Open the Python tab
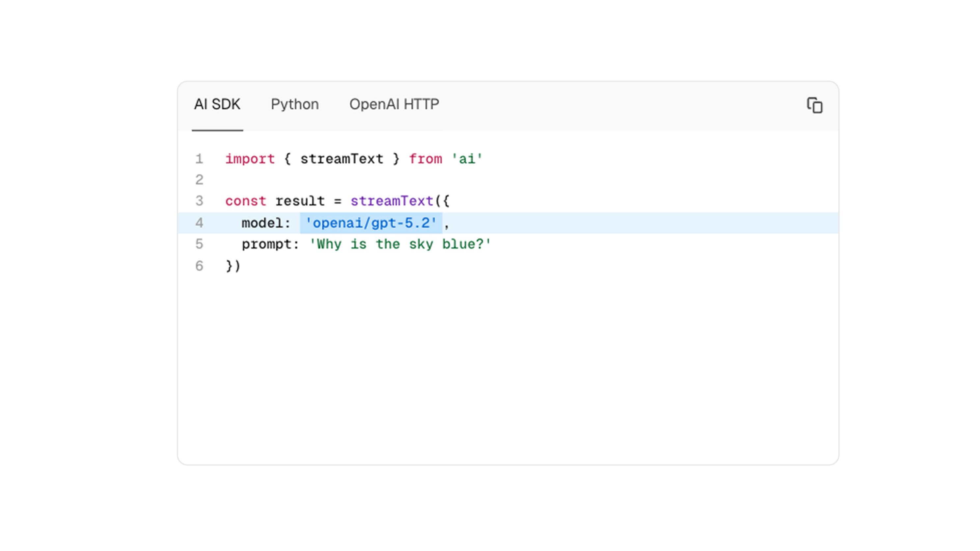The width and height of the screenshot is (980, 551). [294, 104]
